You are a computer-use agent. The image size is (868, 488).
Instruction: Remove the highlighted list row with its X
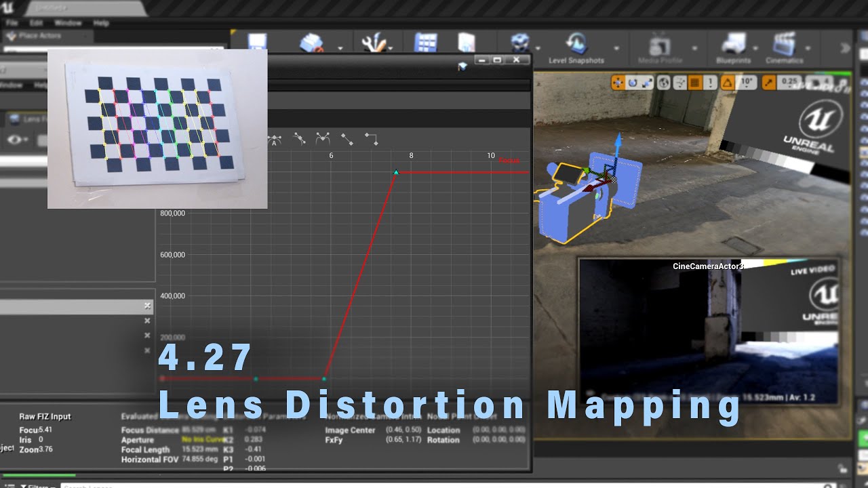click(x=147, y=306)
